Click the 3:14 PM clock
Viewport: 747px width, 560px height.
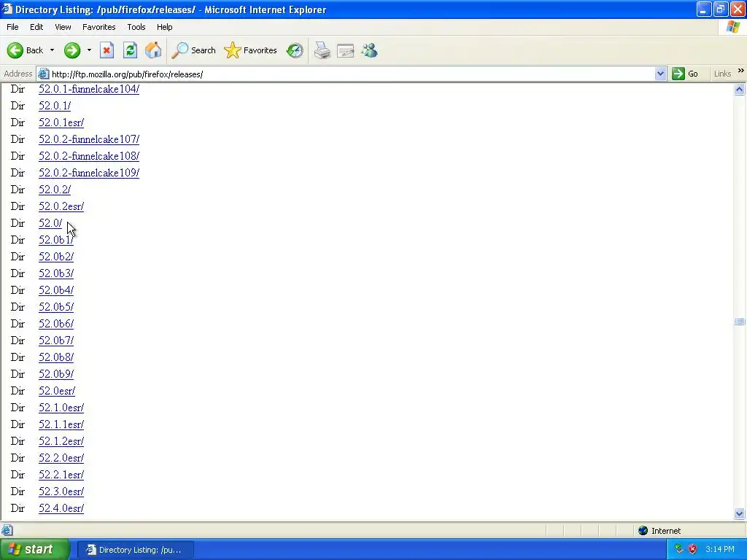click(x=720, y=549)
